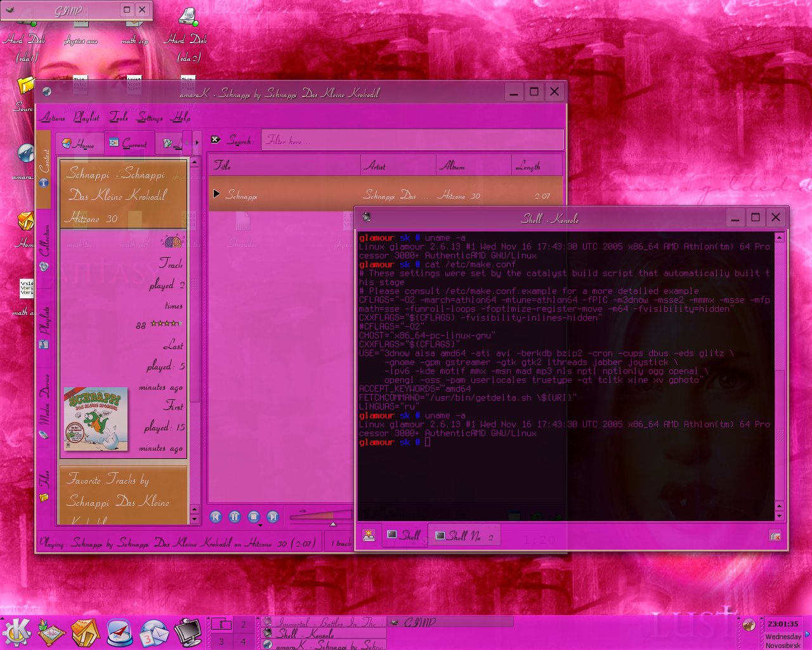Click the MusicBrainz brain icon in context panel
Image resolution: width=812 pixels, height=650 pixels.
click(x=173, y=241)
